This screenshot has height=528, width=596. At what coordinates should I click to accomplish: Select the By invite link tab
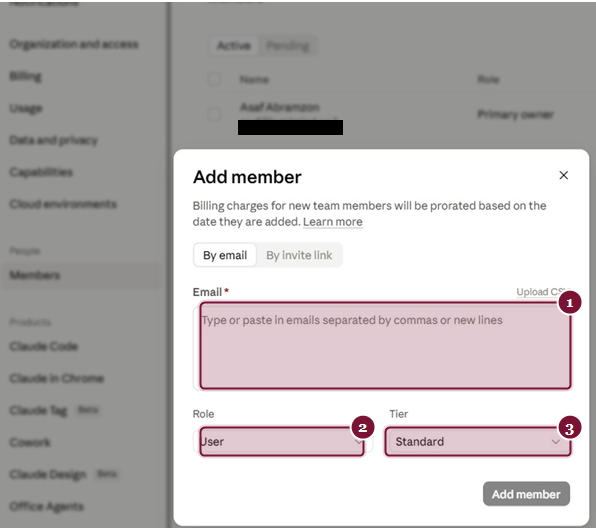299,255
